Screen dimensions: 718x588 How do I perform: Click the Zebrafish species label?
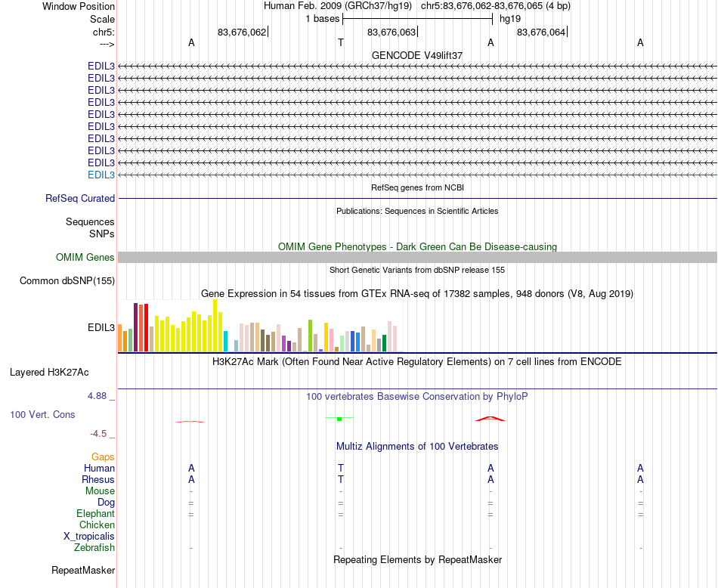pos(94,548)
